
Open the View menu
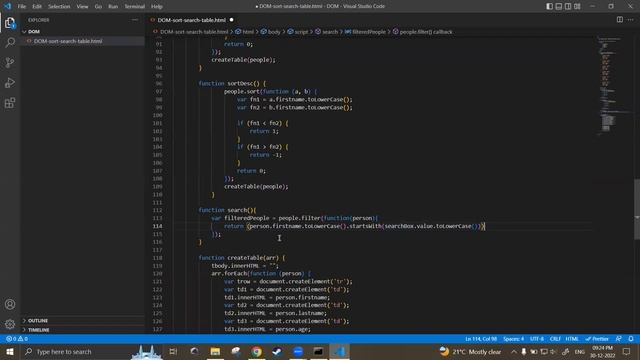82,7
